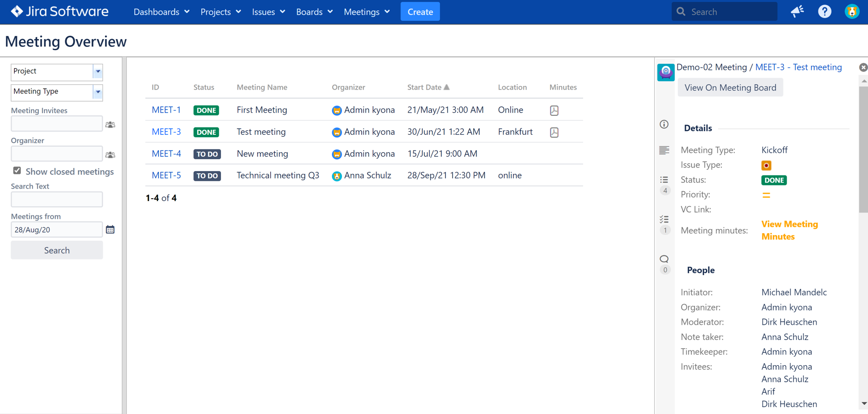Open the notifications megaphone icon
Image resolution: width=868 pixels, height=414 pixels.
pyautogui.click(x=797, y=11)
